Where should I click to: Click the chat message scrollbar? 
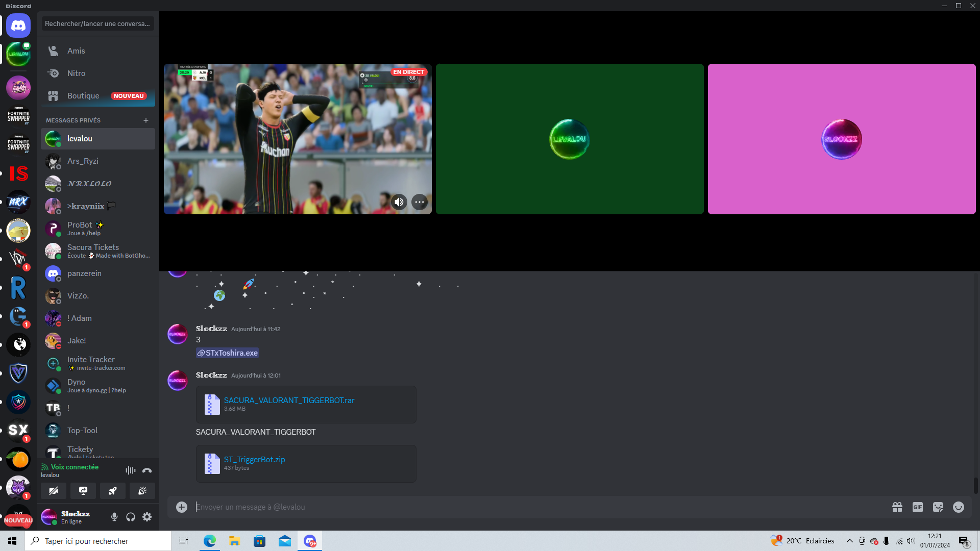point(975,486)
